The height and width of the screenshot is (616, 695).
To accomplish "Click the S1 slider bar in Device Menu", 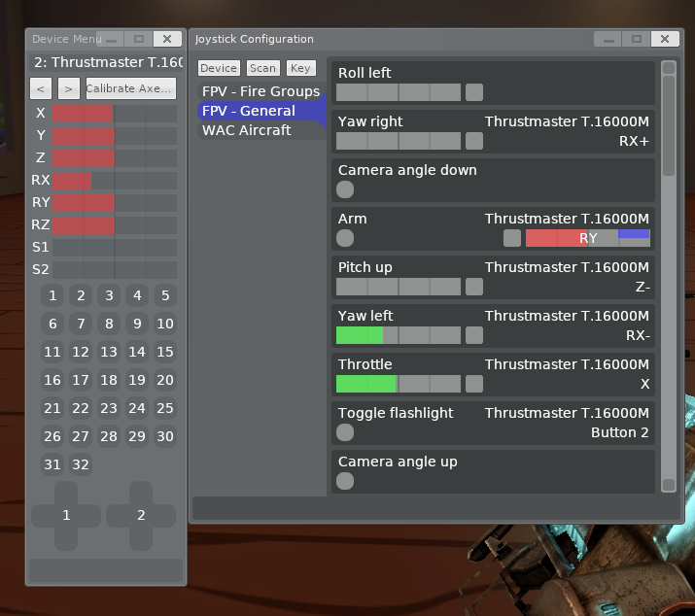I will tap(115, 248).
